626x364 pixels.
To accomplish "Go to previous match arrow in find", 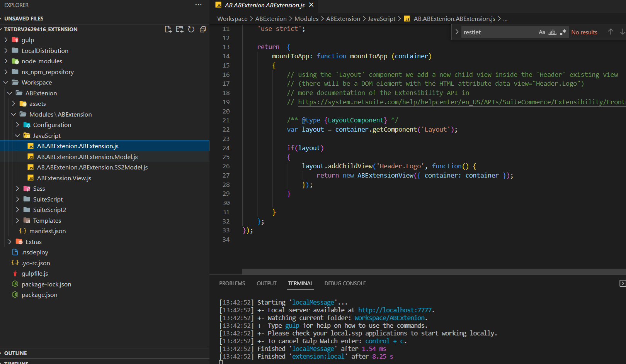I will pyautogui.click(x=611, y=32).
